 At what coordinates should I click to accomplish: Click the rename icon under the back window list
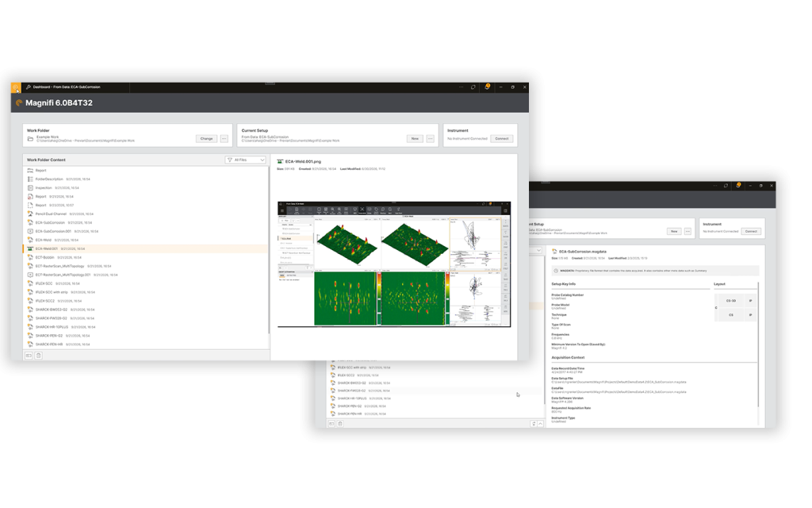click(331, 424)
